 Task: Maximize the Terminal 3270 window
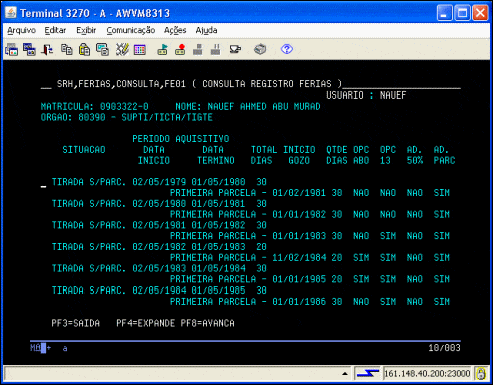463,13
